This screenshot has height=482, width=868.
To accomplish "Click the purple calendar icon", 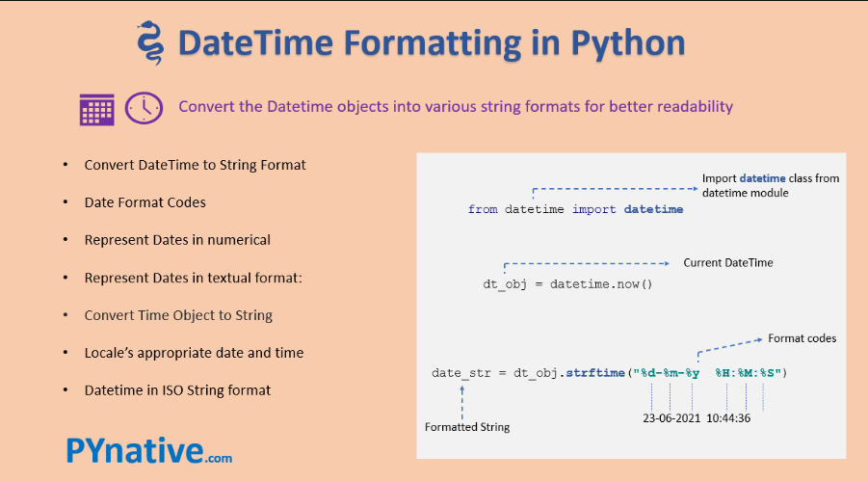I will coord(97,110).
